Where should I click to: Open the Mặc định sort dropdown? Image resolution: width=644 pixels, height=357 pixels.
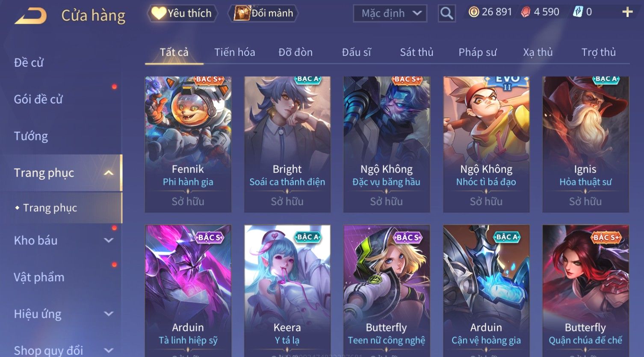(x=390, y=13)
